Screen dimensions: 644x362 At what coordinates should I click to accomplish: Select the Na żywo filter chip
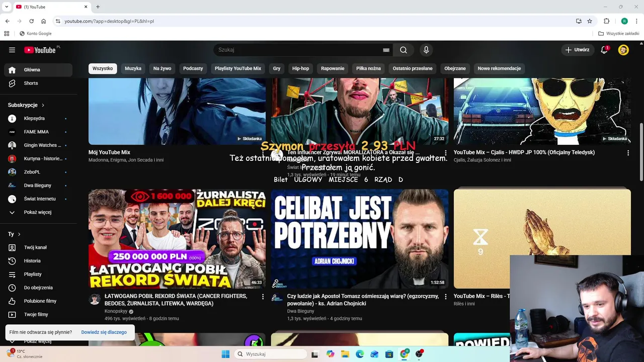pos(162,68)
